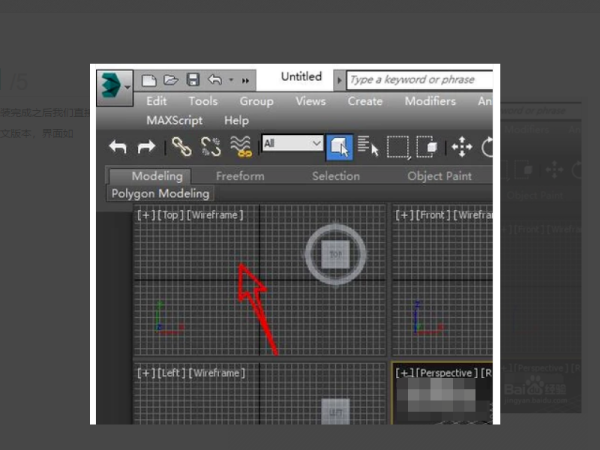
Task: Activate the Select Object tool
Action: 339,147
